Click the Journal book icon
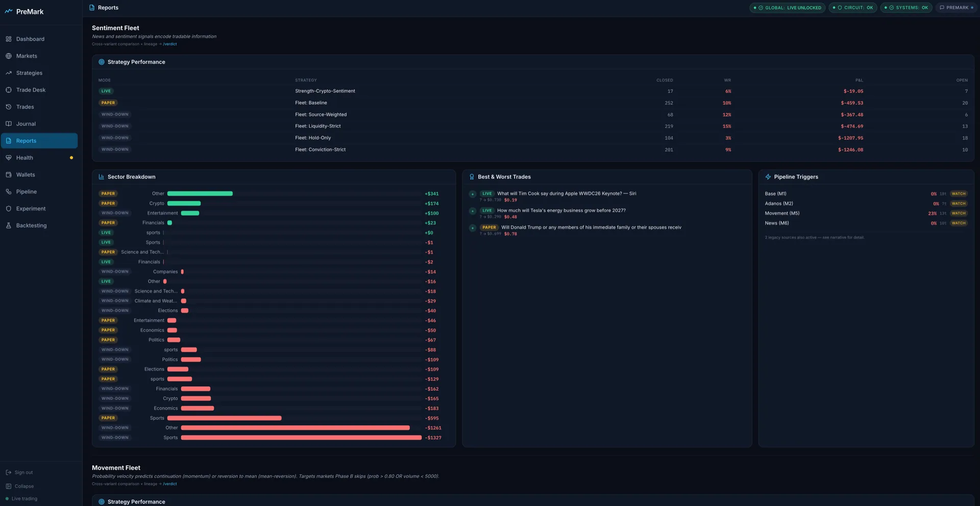This screenshot has width=980, height=506. (9, 123)
